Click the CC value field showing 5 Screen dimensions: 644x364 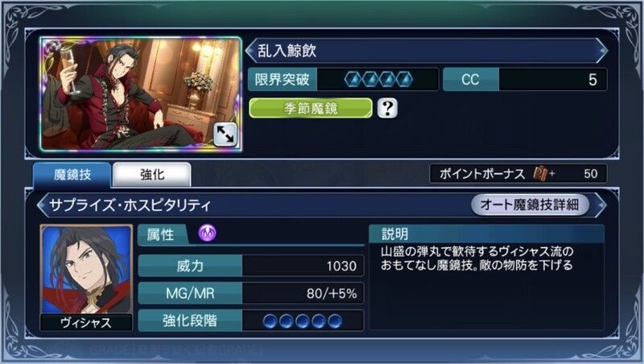coord(552,79)
